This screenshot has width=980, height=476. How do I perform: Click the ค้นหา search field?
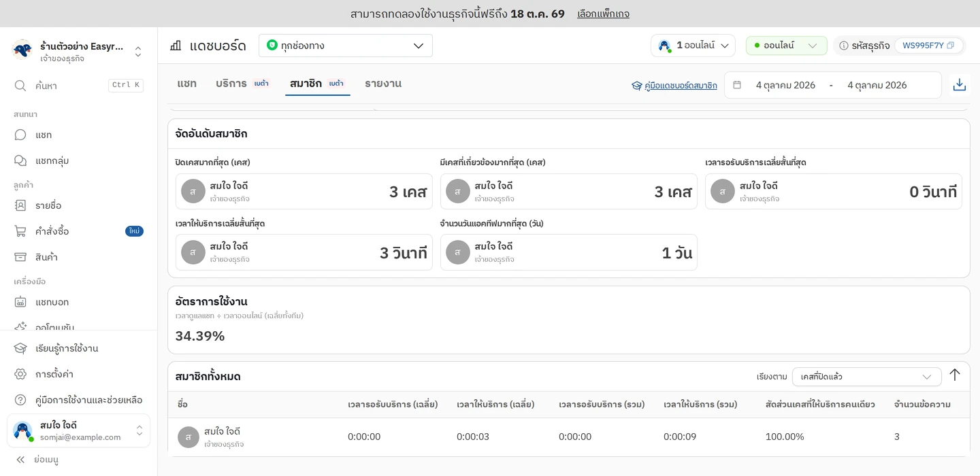pyautogui.click(x=79, y=86)
